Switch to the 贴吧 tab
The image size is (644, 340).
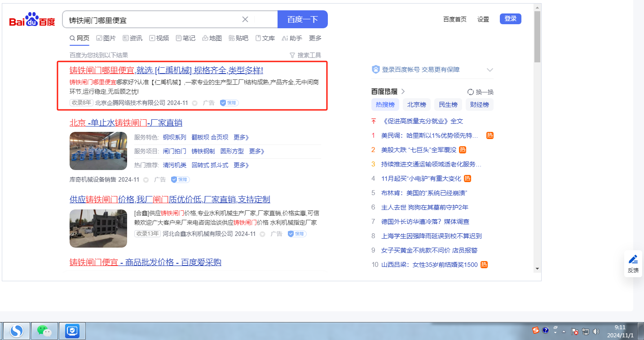click(x=238, y=38)
